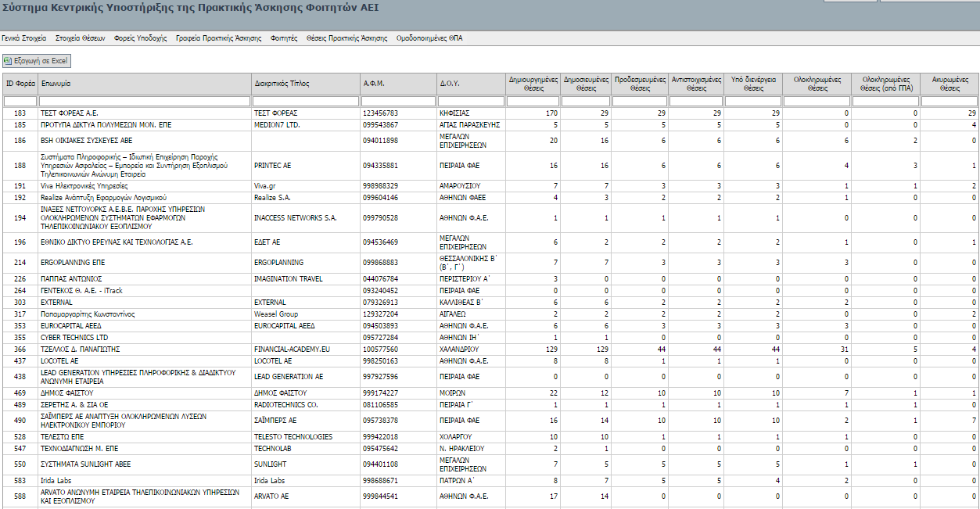Click the Δημιουργημένες Θέσεις filter input
Viewport: 980px width, 509px height.
[533, 102]
